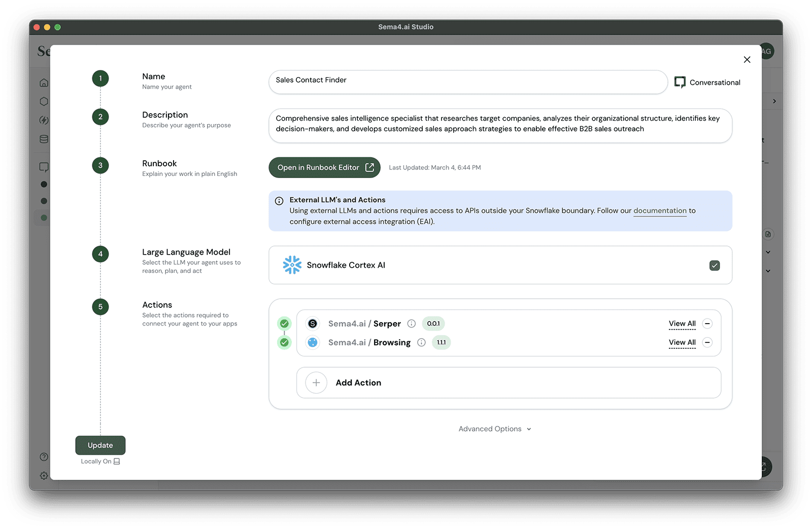Select the chat bubble icon in the sidebar
812x529 pixels.
pyautogui.click(x=44, y=166)
